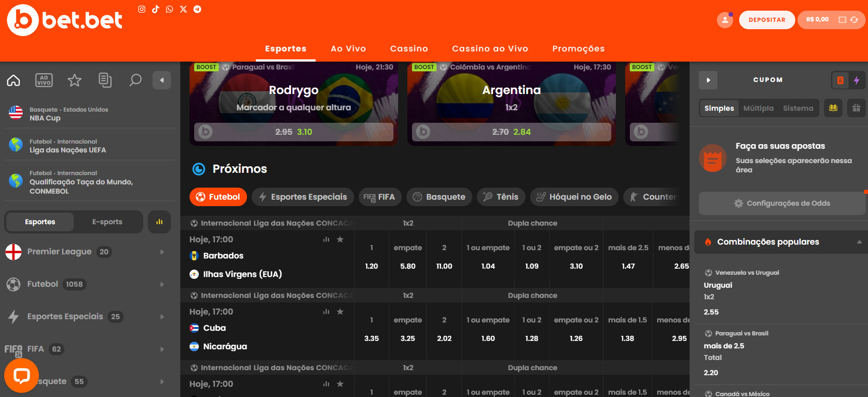Open the Cassino ao Vivo tab

tap(490, 49)
